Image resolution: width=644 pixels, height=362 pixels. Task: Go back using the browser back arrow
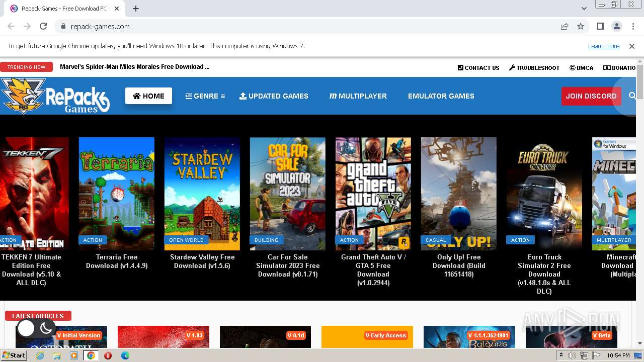pos(11,26)
